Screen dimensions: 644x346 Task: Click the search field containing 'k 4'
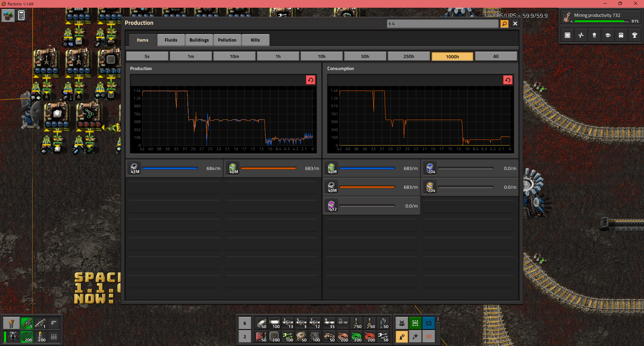click(443, 23)
